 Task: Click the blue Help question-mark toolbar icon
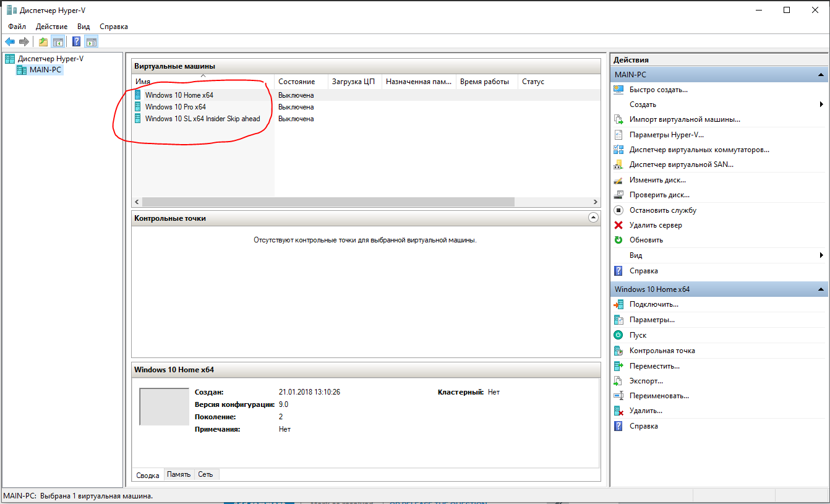click(77, 41)
